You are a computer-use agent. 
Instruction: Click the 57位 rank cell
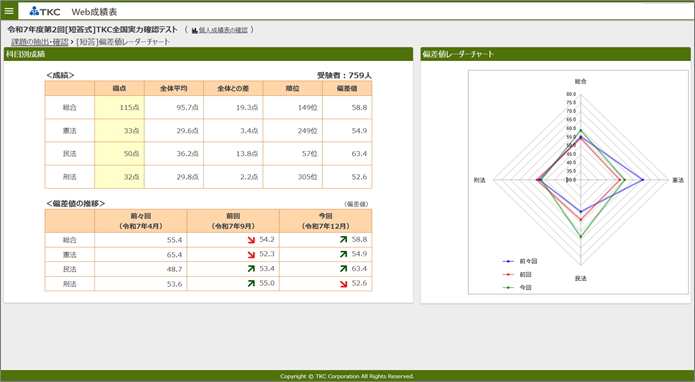pyautogui.click(x=293, y=154)
